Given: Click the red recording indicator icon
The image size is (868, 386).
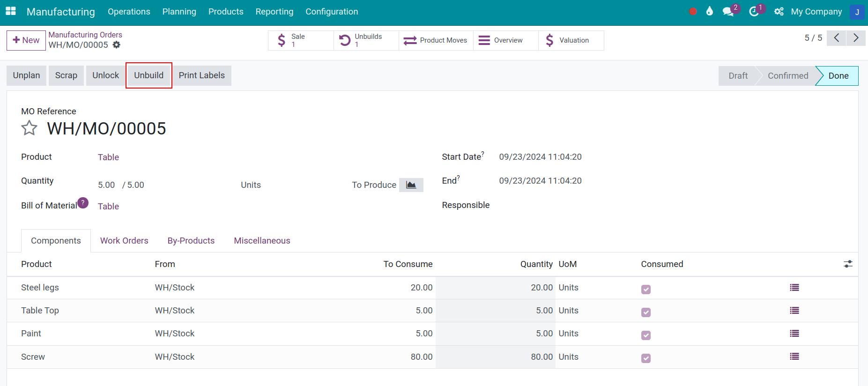Looking at the screenshot, I should (693, 12).
